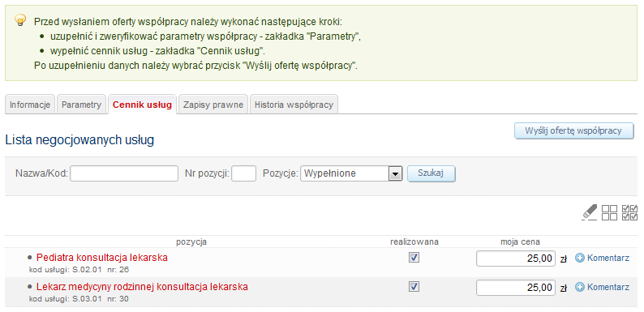Open the Parametry tab
Screen dimensions: 644x312
pos(81,105)
